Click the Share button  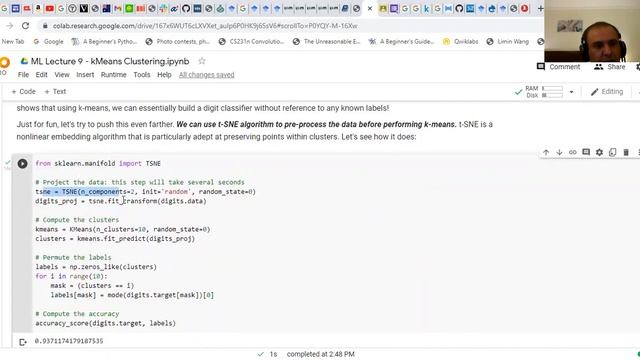point(609,67)
